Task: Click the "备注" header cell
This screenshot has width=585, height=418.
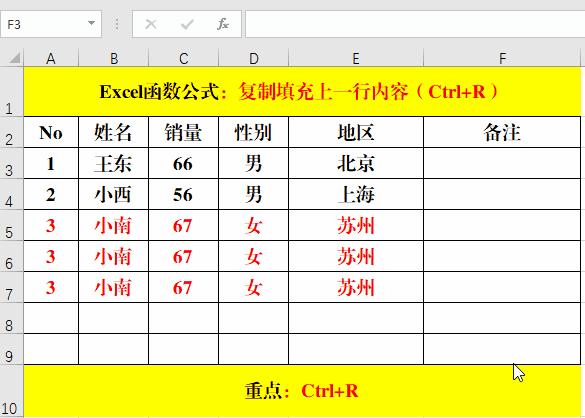Action: [x=502, y=132]
